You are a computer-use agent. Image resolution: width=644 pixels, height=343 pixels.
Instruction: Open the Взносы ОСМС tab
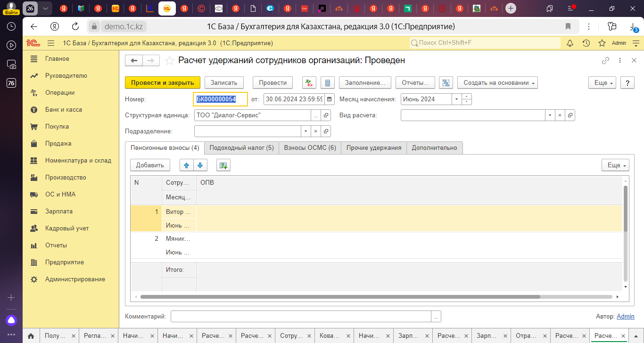[x=310, y=147]
